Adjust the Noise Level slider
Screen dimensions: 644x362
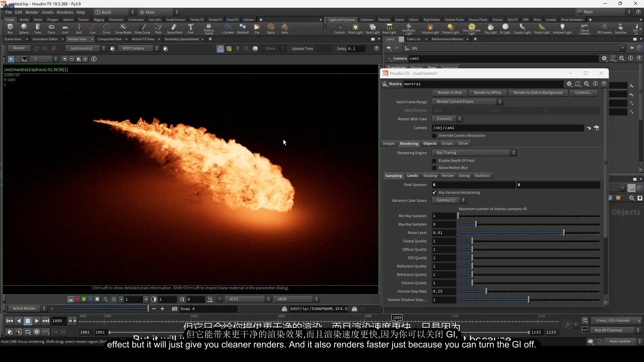pos(529,233)
